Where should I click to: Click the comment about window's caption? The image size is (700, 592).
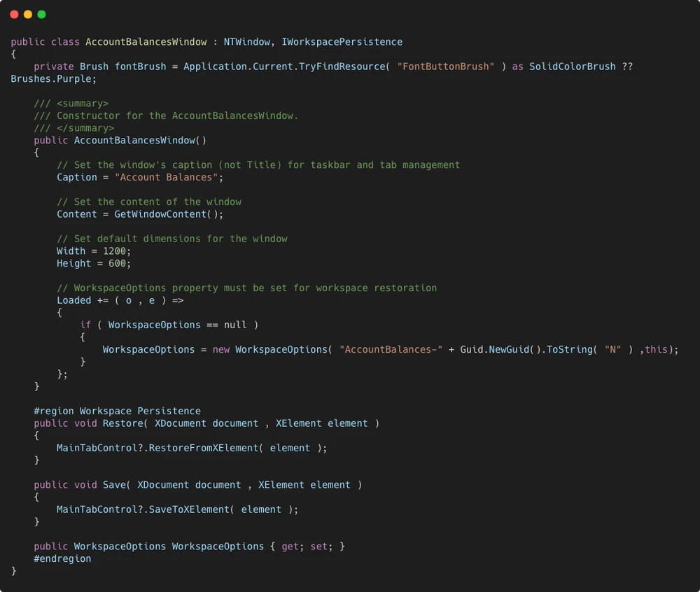258,164
